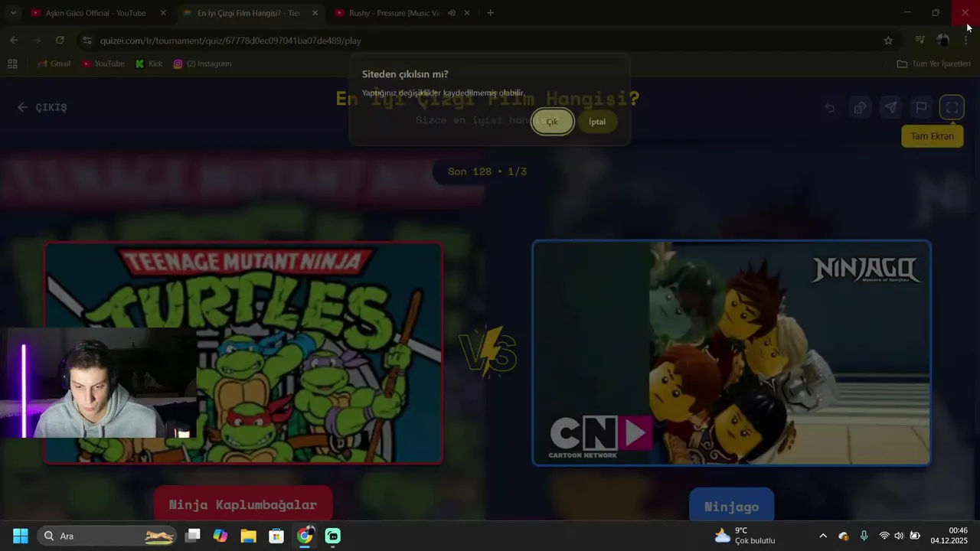Screen dimensions: 980x551
Task: Click the Ara taskbar search box
Action: 107,536
